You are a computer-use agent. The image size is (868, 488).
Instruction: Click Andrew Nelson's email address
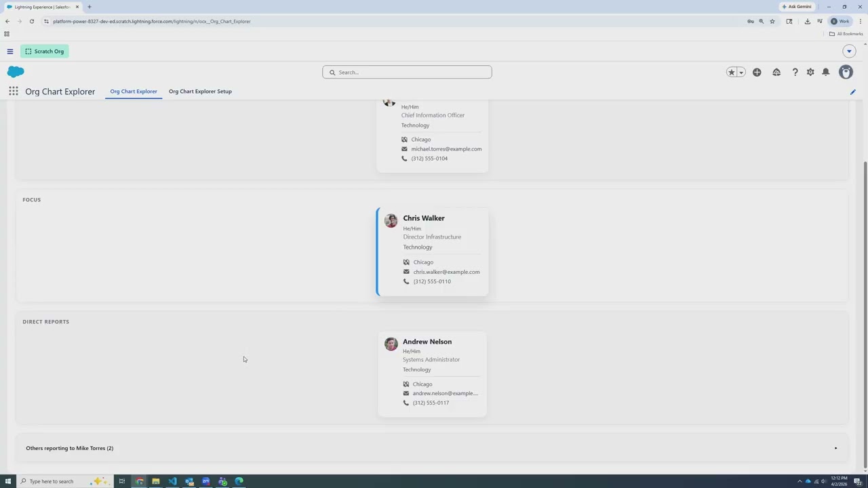pos(445,393)
